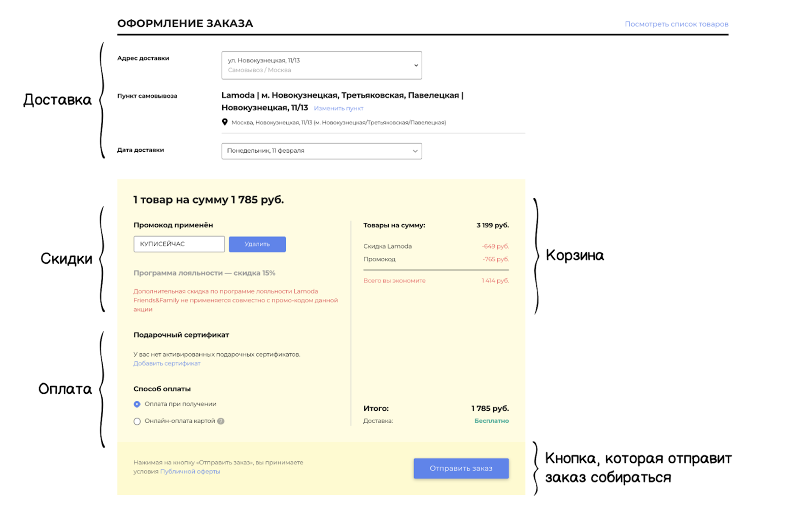Click the "У вас нет активированных подарочных сертификатов" text
The image size is (812, 512).
[x=217, y=354]
